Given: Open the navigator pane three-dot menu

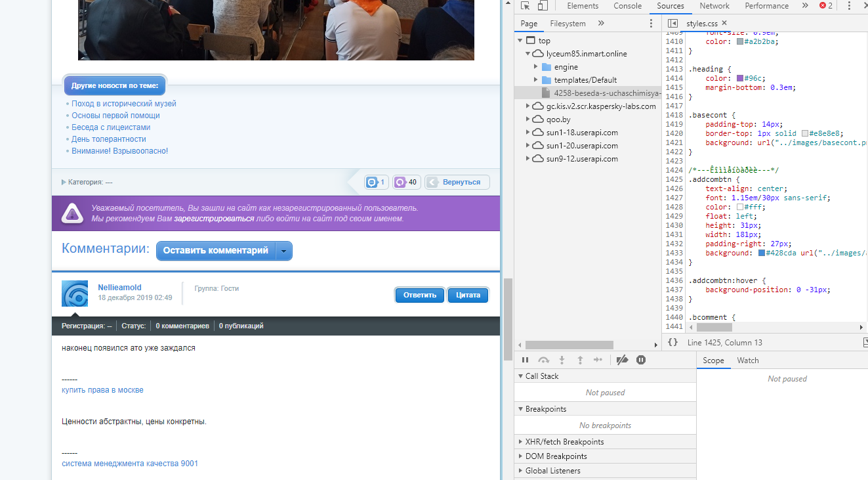Looking at the screenshot, I should [651, 24].
